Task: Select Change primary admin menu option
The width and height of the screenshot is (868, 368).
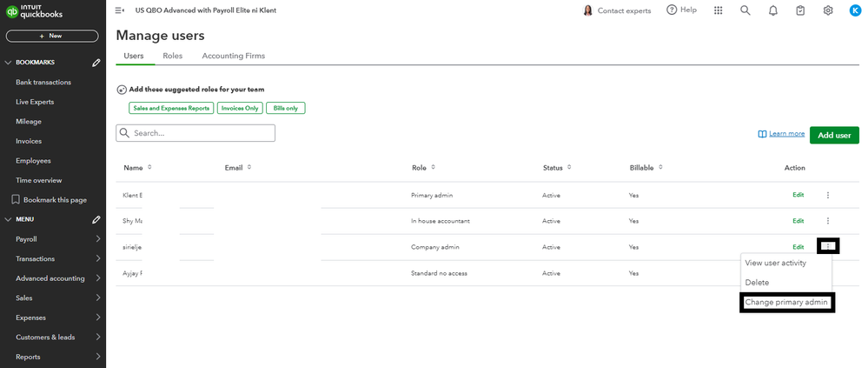Action: point(786,302)
